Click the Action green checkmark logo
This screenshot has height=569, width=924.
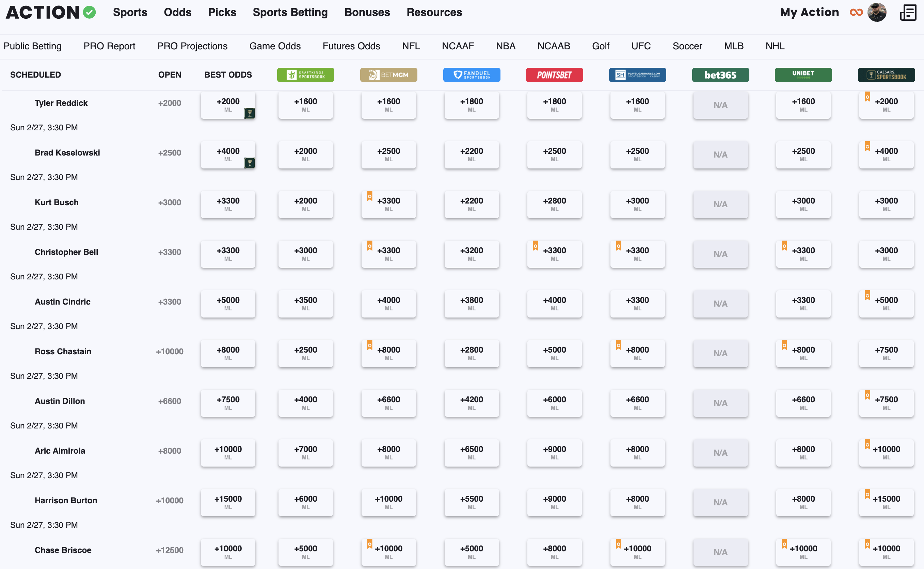89,12
